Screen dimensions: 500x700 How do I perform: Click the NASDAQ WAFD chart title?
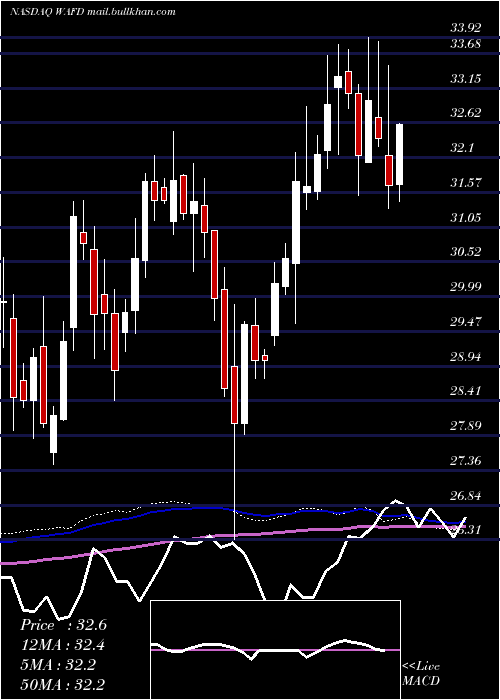pos(92,12)
